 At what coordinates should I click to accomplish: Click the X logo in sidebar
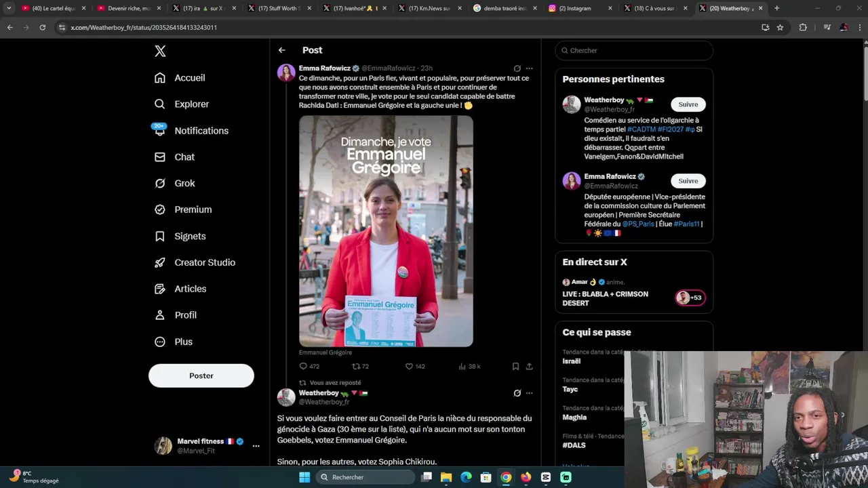pos(160,51)
